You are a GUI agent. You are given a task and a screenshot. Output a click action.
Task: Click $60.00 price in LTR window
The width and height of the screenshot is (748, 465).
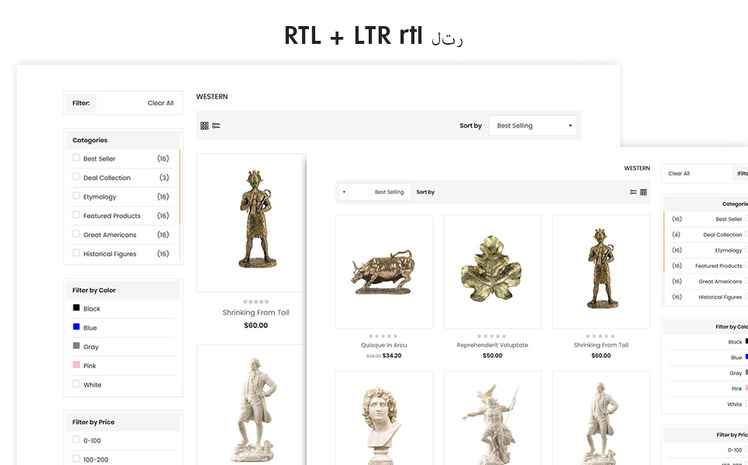(x=256, y=325)
